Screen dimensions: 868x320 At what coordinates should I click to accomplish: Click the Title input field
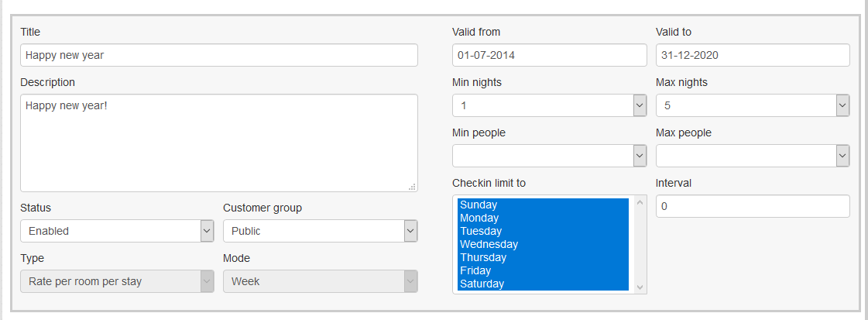(218, 55)
